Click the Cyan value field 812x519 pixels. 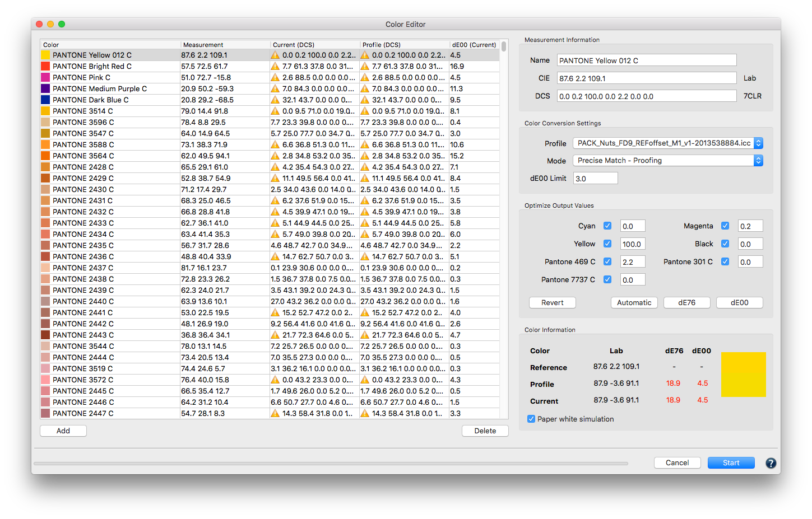pyautogui.click(x=633, y=226)
